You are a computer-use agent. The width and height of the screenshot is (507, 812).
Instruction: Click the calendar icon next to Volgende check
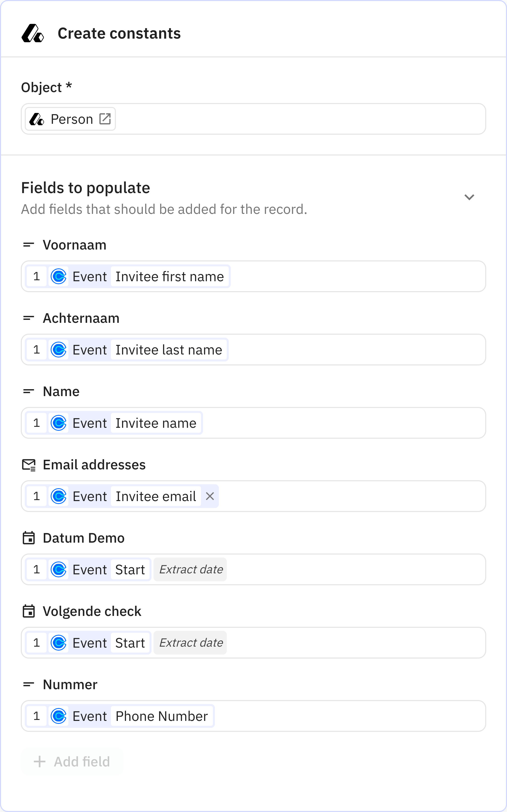(28, 611)
